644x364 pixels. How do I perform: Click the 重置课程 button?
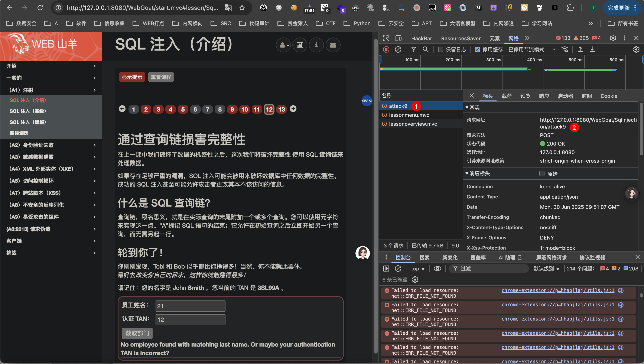[x=161, y=77]
